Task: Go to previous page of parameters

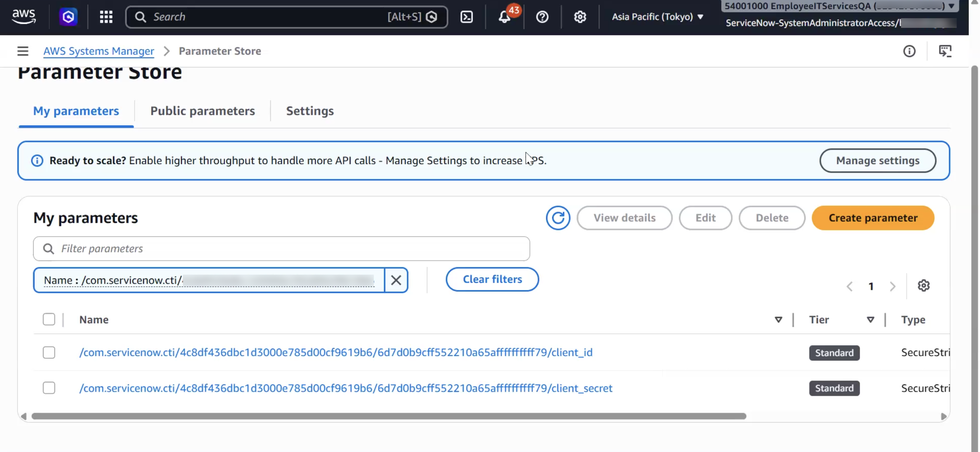Action: tap(850, 286)
